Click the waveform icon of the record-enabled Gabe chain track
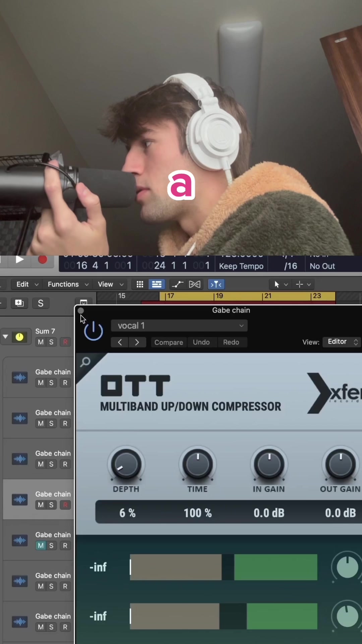 pyautogui.click(x=20, y=500)
